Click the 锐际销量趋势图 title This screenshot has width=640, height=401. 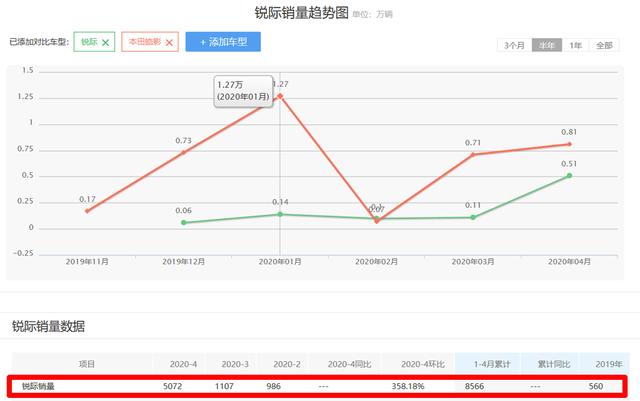pyautogui.click(x=302, y=13)
